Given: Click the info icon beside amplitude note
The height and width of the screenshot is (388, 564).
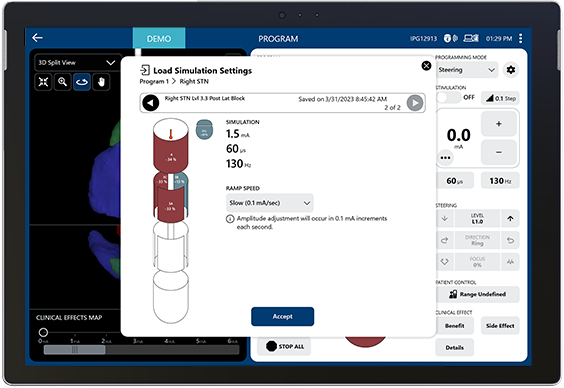Looking at the screenshot, I should click(x=230, y=219).
